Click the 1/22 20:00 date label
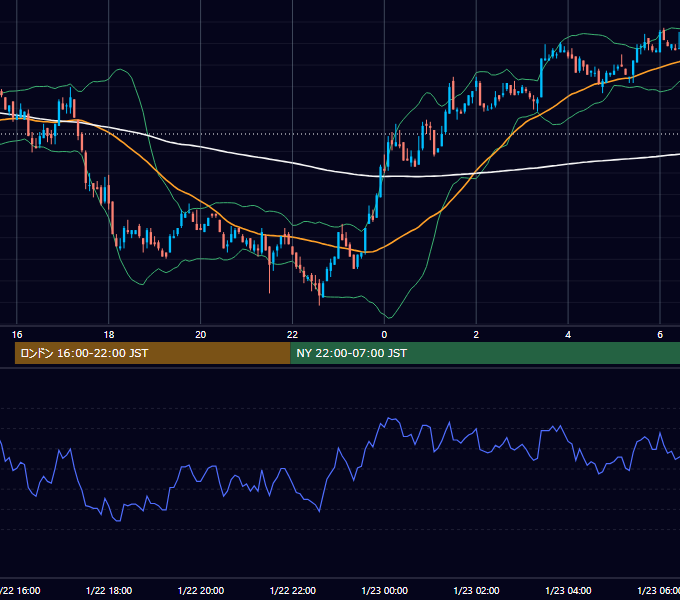The width and height of the screenshot is (680, 600). [x=201, y=590]
